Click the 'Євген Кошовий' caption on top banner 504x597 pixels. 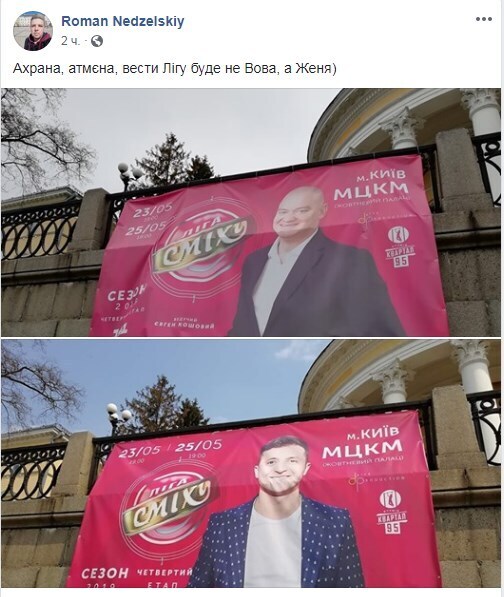click(185, 326)
